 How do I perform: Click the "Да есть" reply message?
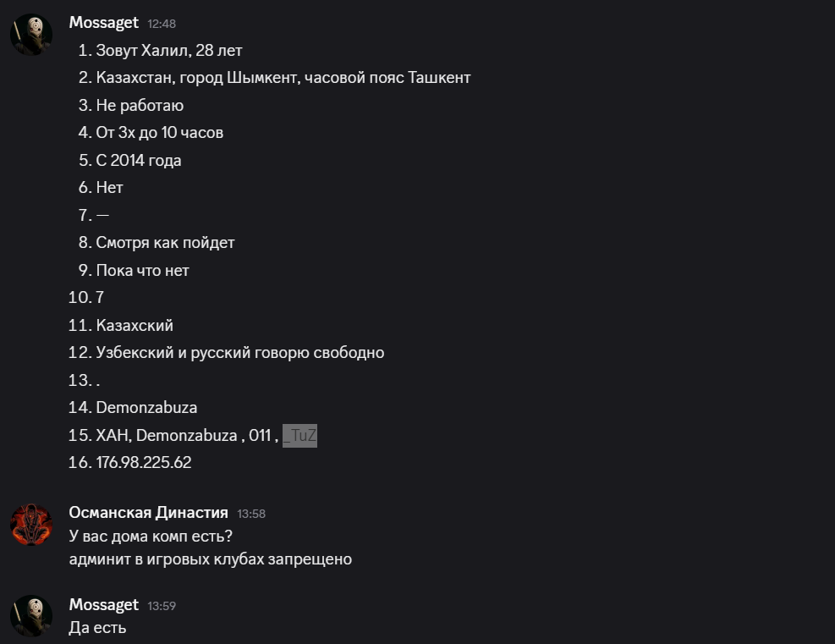pos(97,627)
